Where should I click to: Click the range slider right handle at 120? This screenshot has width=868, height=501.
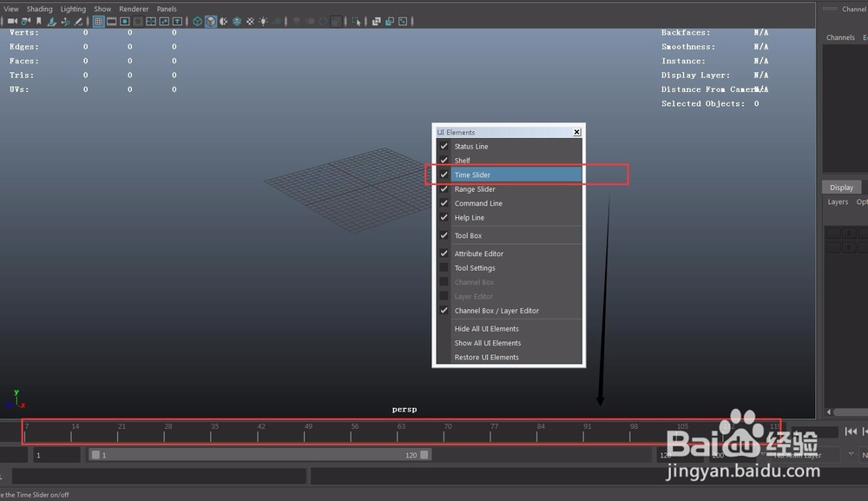tap(424, 455)
